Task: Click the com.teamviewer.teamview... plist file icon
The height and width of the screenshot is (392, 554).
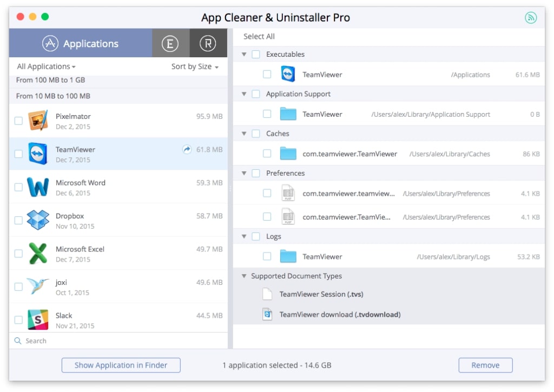Action: 288,193
